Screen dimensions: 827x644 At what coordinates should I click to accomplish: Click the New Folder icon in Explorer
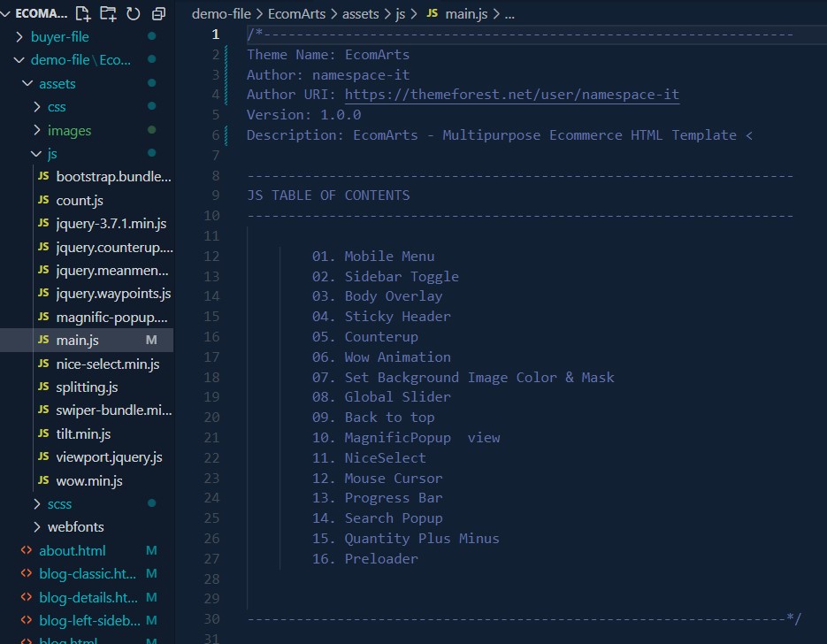(108, 13)
